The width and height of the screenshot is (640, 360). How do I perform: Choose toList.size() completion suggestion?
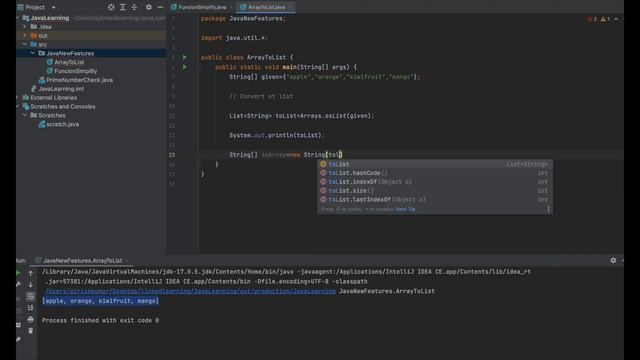pos(435,191)
